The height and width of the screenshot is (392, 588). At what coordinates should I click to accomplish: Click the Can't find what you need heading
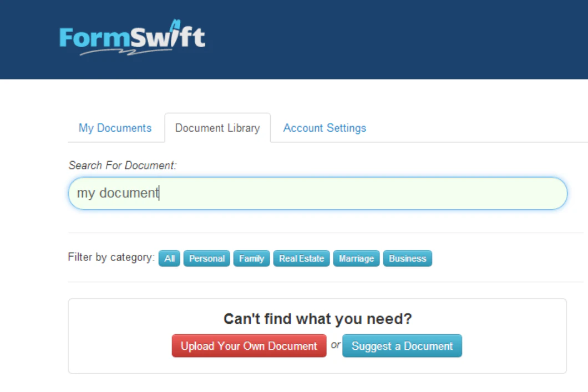click(316, 319)
